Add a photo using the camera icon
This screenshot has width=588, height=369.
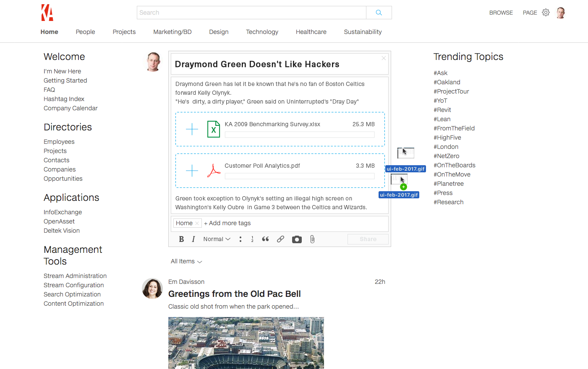tap(297, 239)
